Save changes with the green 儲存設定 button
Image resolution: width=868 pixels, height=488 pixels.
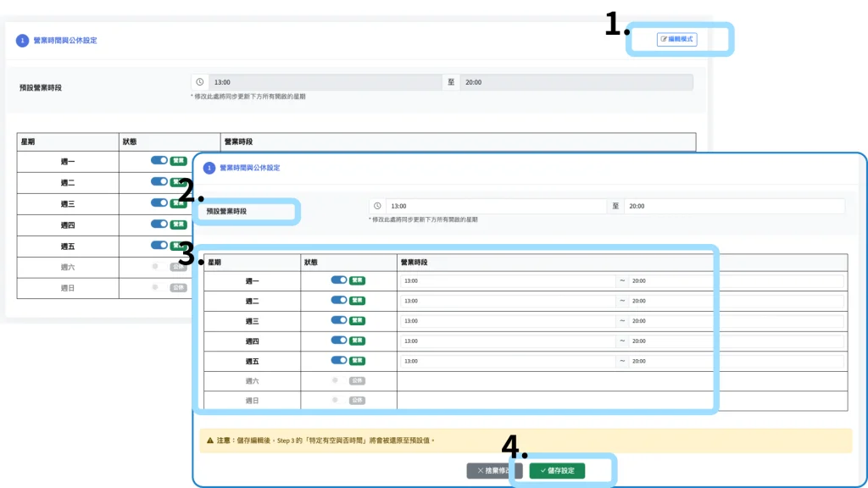coord(557,470)
